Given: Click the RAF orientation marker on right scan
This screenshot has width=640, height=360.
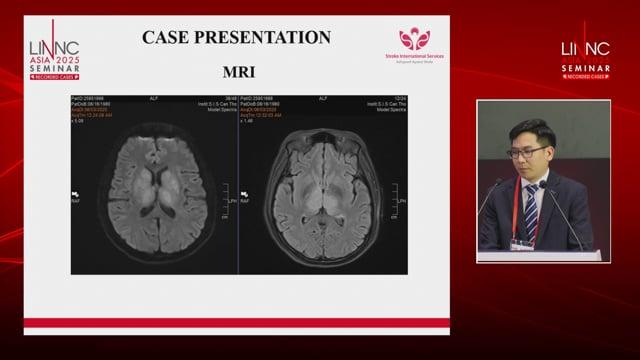Looking at the screenshot, I should [244, 197].
